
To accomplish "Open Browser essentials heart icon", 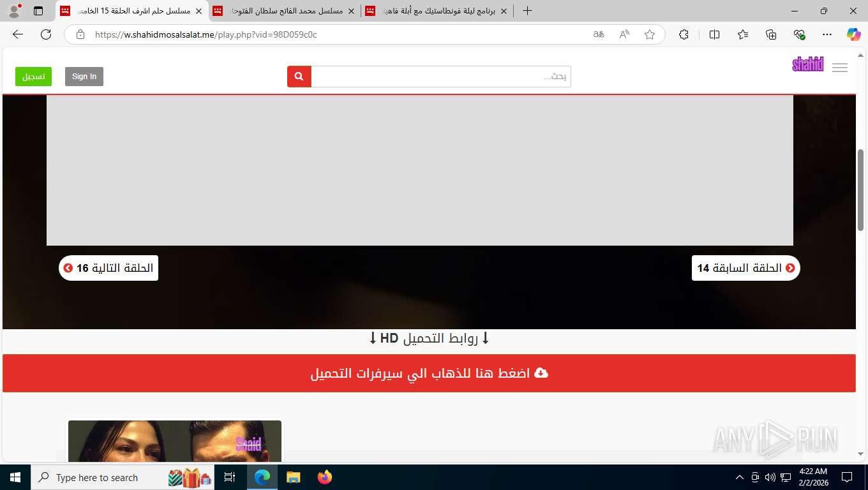I will 799,34.
